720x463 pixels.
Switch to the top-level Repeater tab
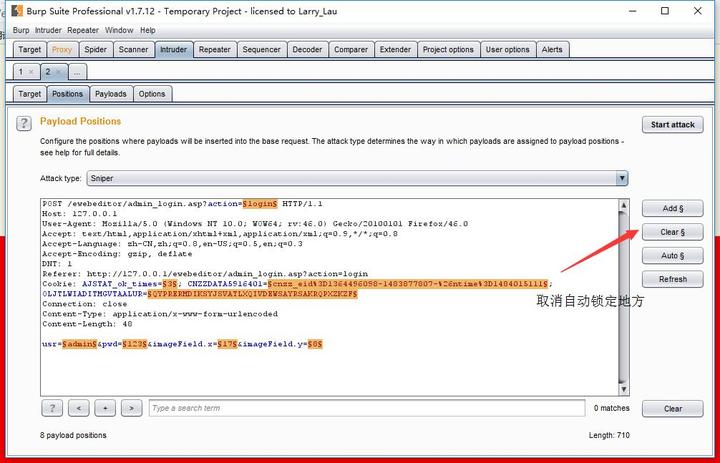pyautogui.click(x=214, y=50)
